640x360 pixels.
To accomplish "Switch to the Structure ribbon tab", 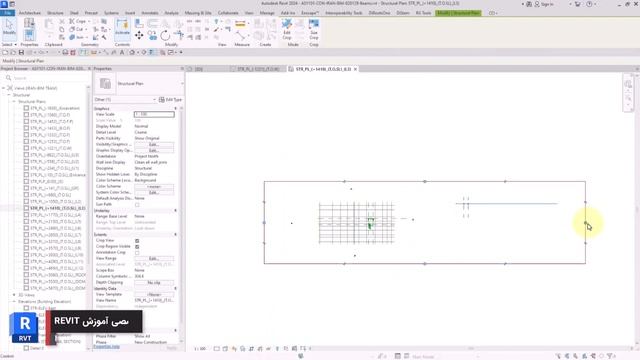I will click(55, 13).
